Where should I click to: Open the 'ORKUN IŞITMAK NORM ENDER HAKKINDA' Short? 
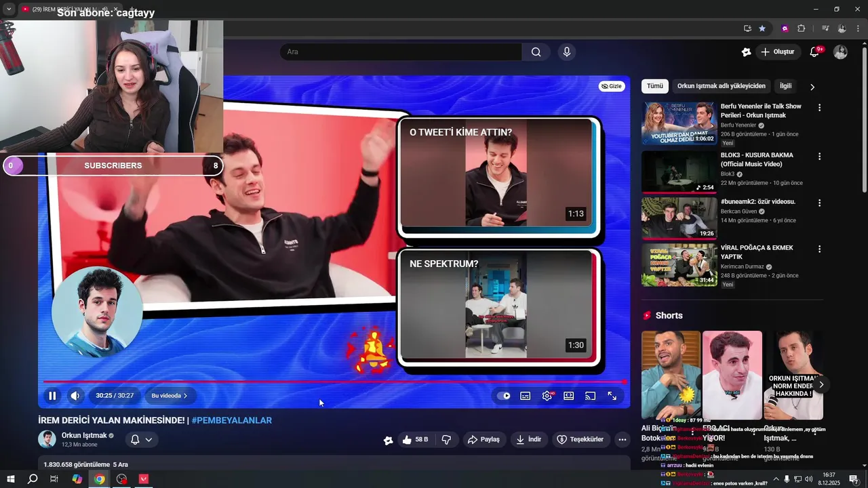tap(793, 375)
